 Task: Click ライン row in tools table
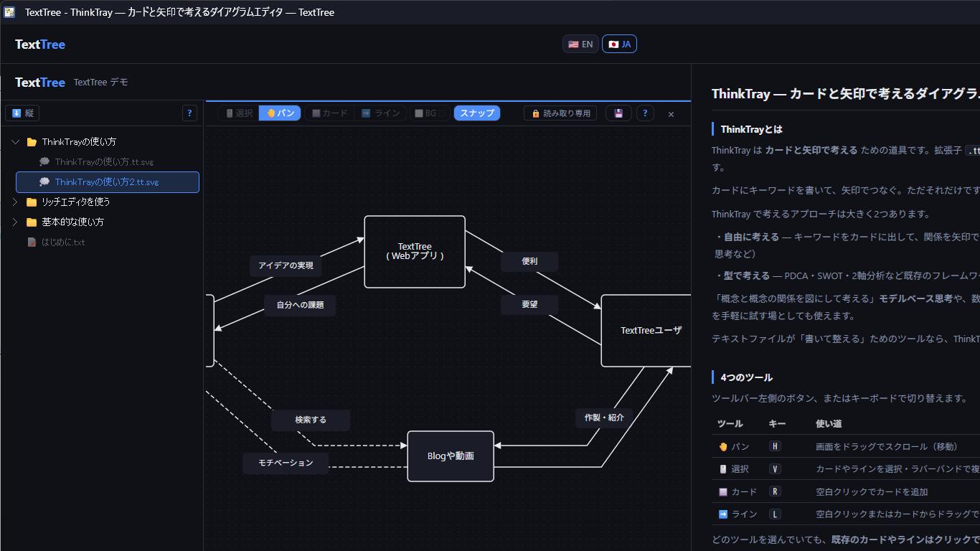click(x=846, y=514)
